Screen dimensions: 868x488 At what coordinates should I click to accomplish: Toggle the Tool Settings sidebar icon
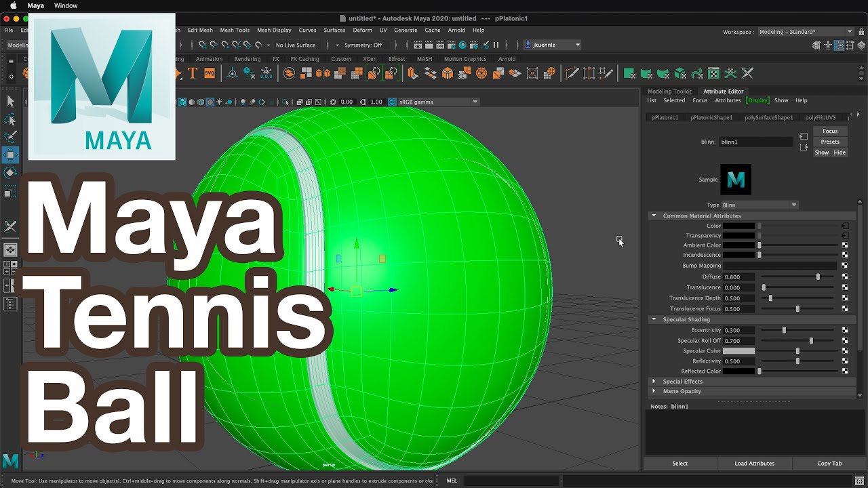pos(850,45)
